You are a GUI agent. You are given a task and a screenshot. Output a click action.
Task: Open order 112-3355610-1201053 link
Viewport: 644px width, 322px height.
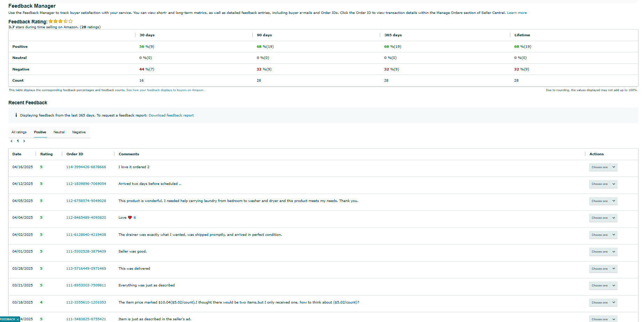pos(86,302)
